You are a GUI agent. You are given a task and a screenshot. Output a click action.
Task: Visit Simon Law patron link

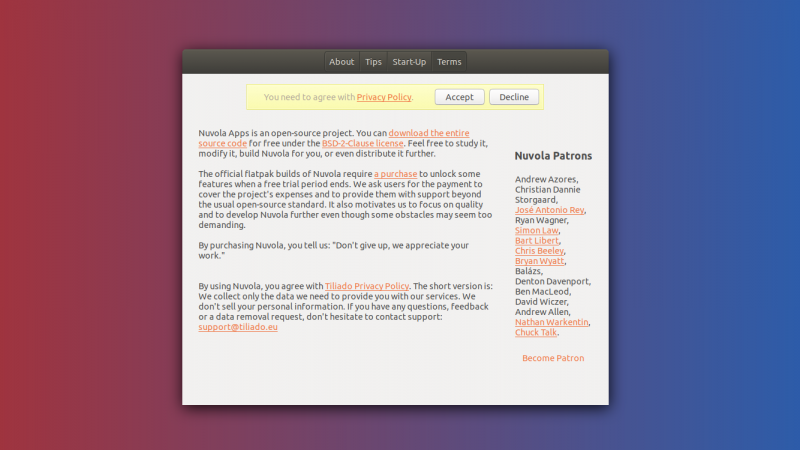[537, 230]
